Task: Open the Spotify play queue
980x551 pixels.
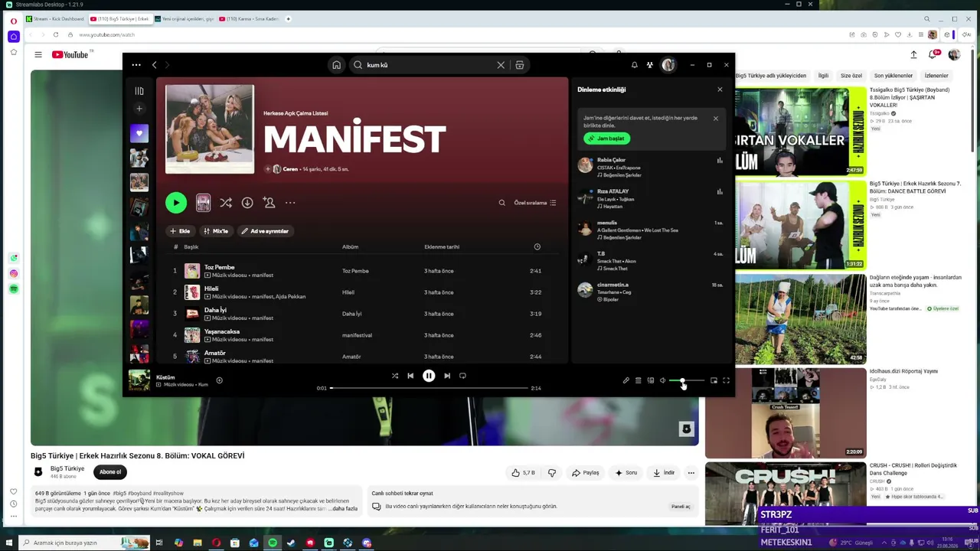Action: pos(638,380)
